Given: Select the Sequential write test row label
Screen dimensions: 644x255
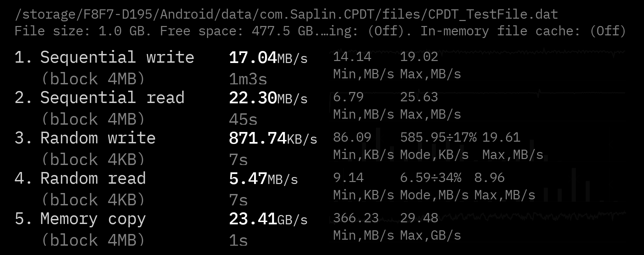Looking at the screenshot, I should pos(104,57).
